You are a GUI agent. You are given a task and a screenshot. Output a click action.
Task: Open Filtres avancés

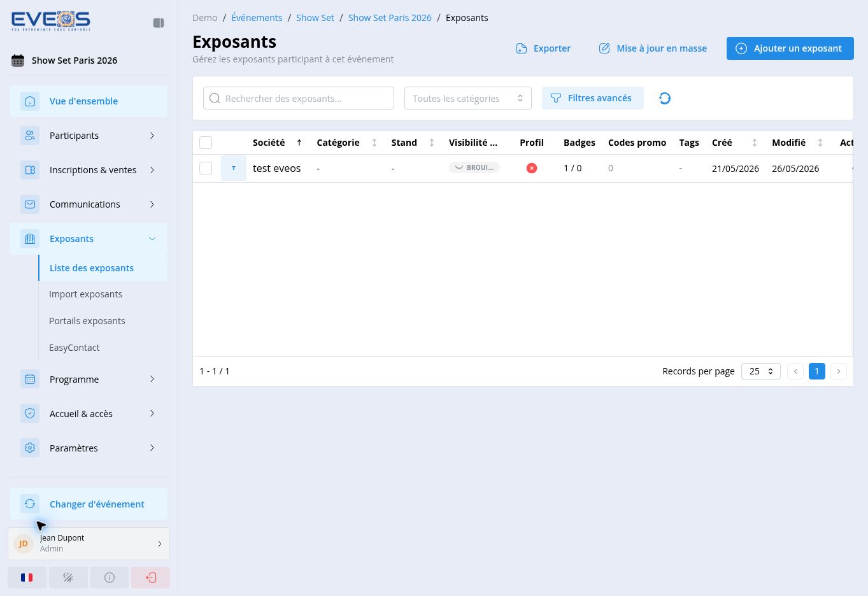point(593,98)
